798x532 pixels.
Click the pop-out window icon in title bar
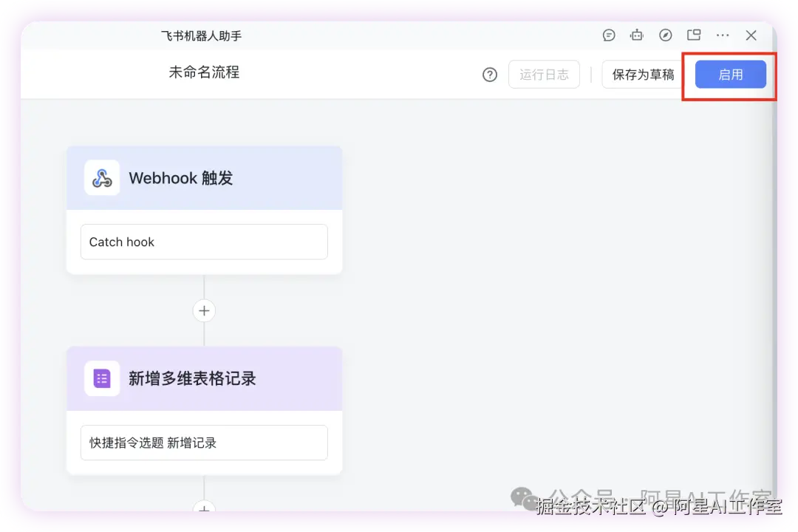[694, 35]
